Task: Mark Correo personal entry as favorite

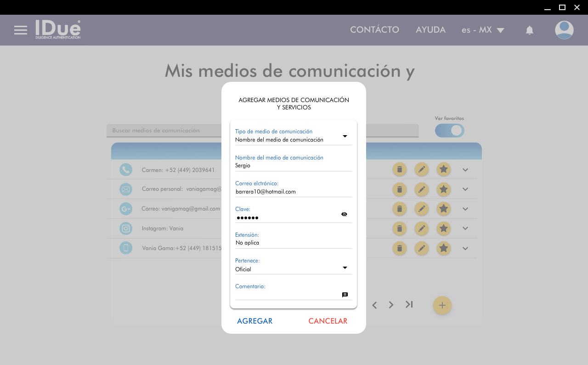Action: [x=443, y=189]
